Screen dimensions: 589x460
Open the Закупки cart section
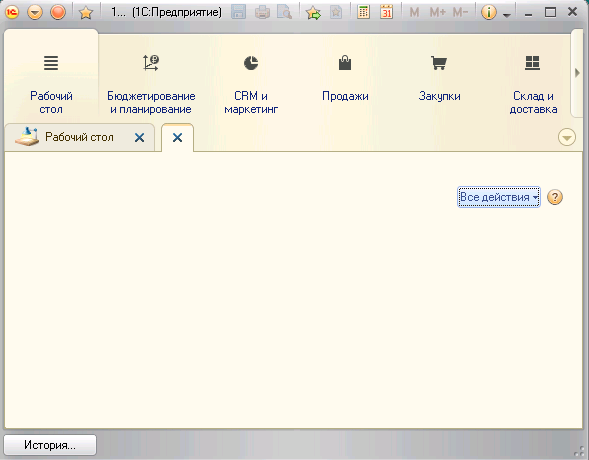[439, 79]
